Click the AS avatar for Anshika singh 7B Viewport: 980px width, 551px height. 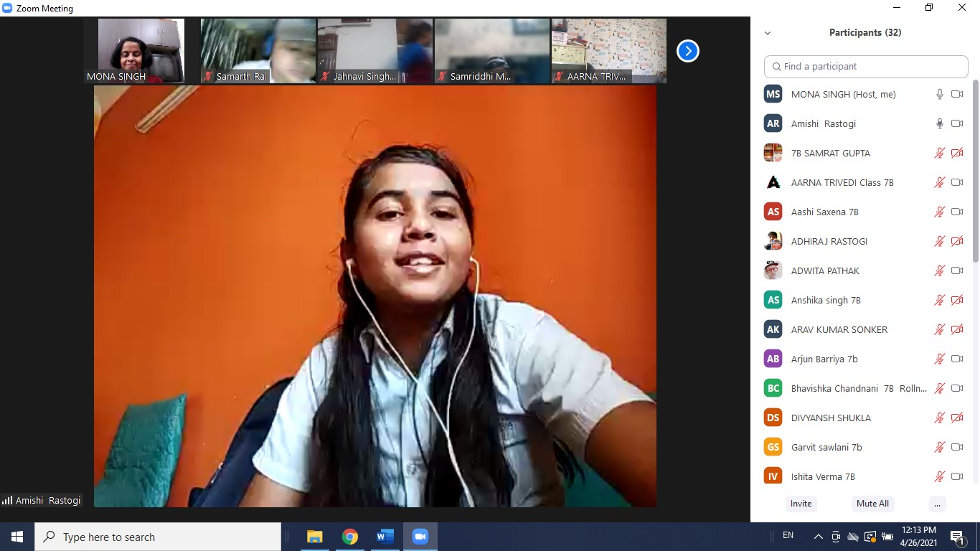pos(773,300)
